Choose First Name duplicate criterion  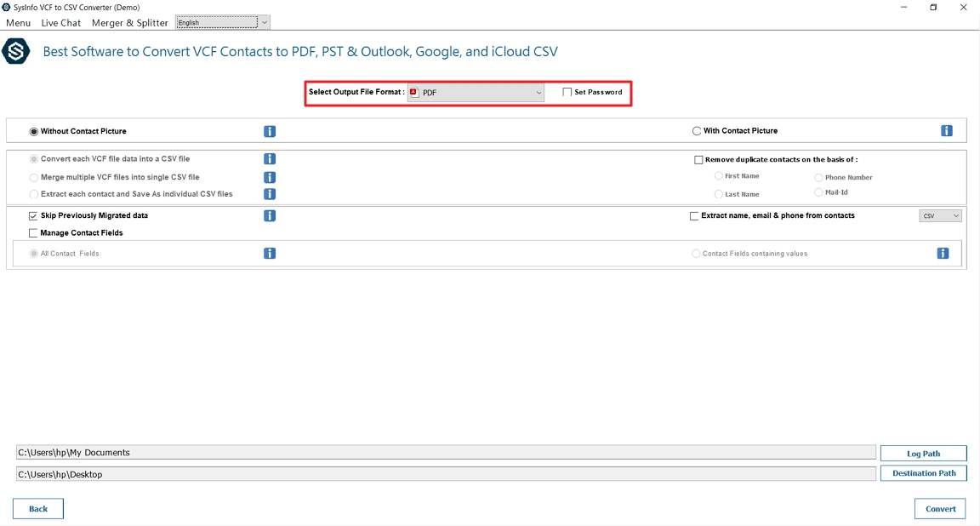719,176
